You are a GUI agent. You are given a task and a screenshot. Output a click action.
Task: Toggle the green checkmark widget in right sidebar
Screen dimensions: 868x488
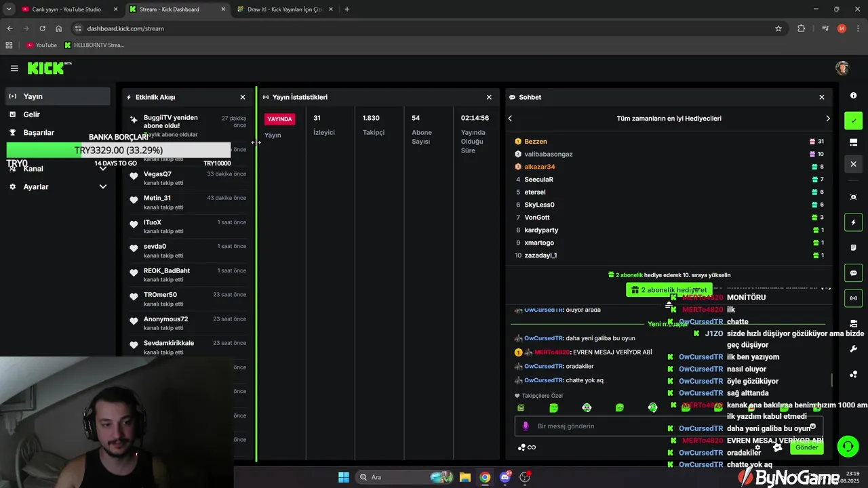[x=853, y=121]
